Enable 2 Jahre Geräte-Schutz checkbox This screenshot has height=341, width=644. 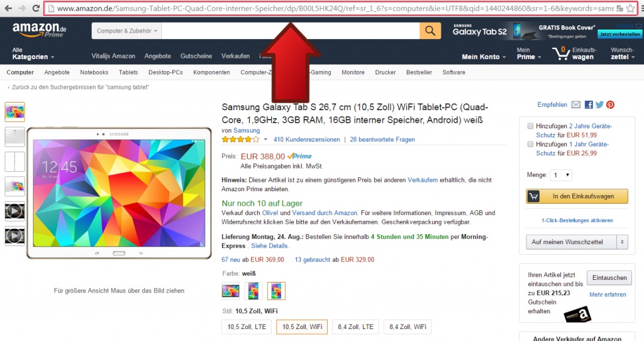click(x=531, y=126)
